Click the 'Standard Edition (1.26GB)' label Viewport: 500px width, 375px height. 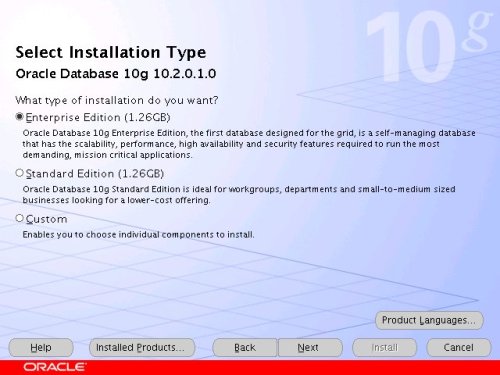tap(95, 174)
